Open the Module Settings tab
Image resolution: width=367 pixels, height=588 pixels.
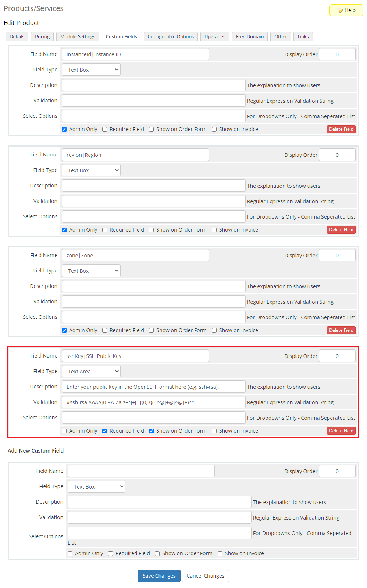click(78, 36)
